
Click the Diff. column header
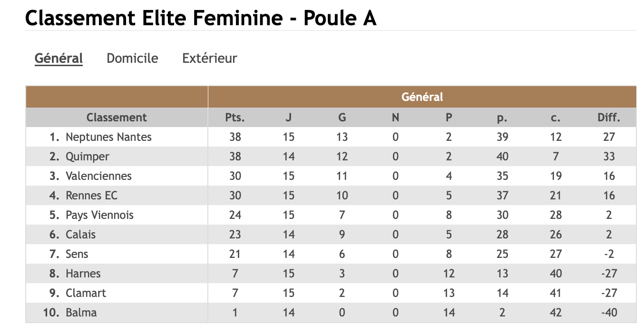[609, 118]
